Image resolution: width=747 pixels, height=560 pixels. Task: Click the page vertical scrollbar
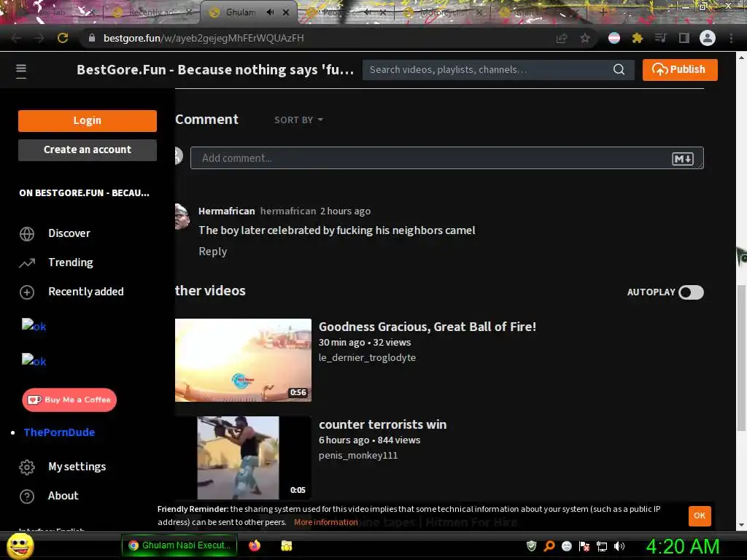coord(741,357)
